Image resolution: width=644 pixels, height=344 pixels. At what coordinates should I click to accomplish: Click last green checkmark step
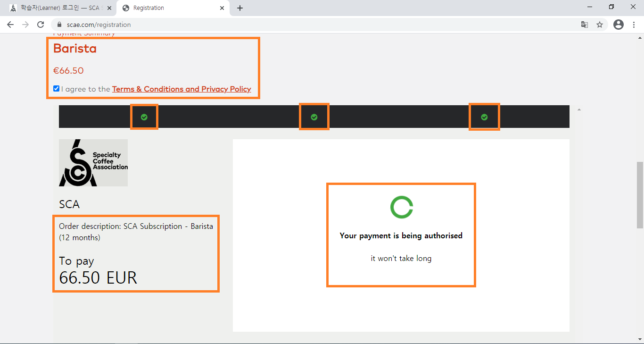(484, 117)
